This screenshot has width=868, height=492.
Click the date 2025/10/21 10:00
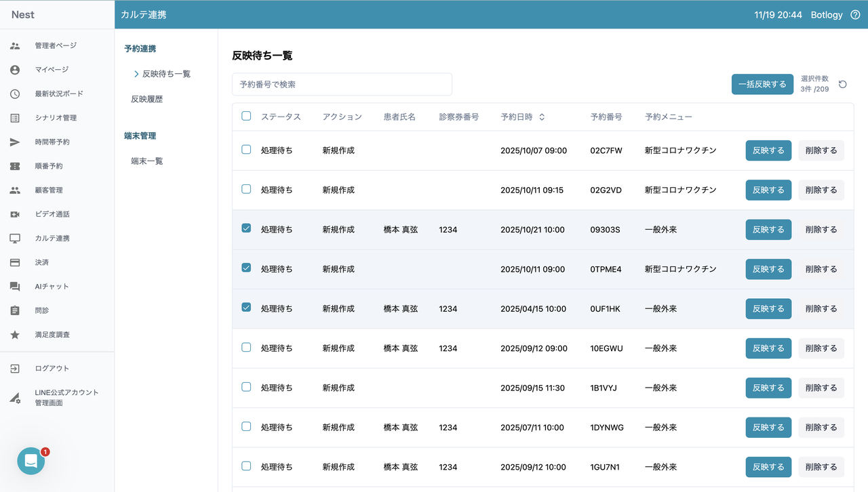click(x=532, y=230)
